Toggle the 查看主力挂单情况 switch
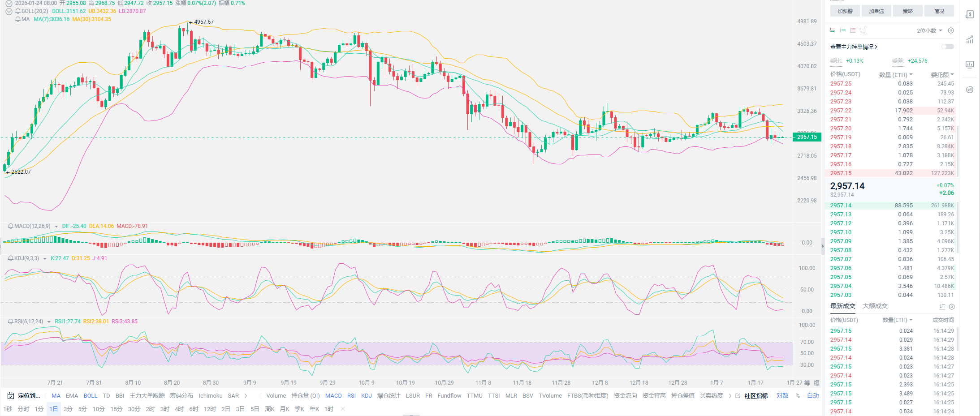Viewport: 980px width, 416px height. [947, 47]
